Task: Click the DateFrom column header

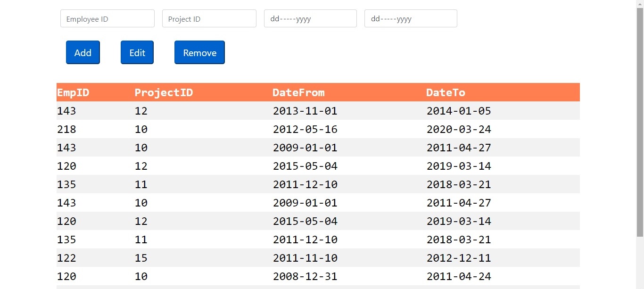Action: [298, 92]
